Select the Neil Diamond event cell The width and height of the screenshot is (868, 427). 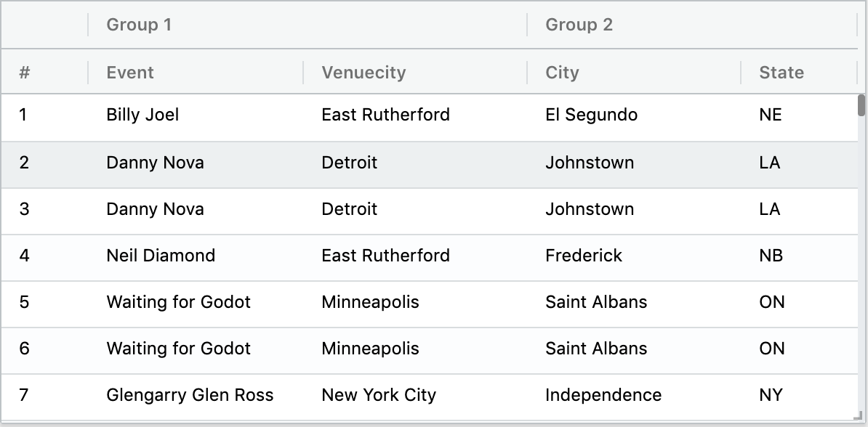[161, 256]
